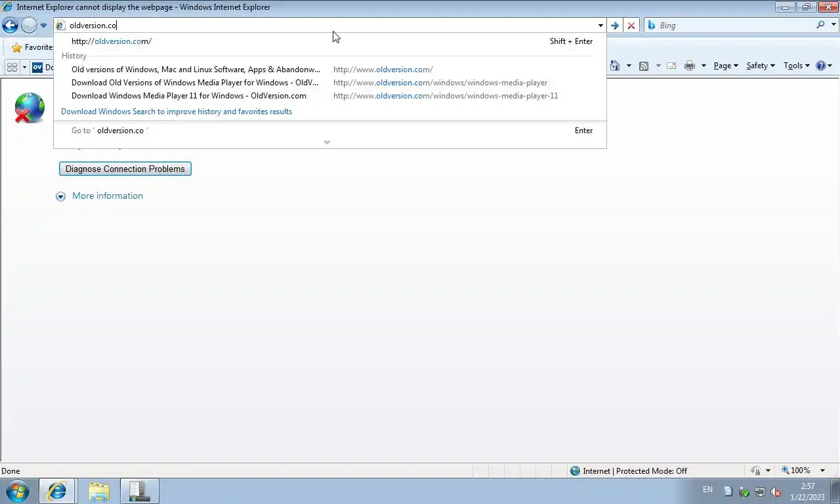
Task: Click the Favorites star button
Action: click(31, 47)
